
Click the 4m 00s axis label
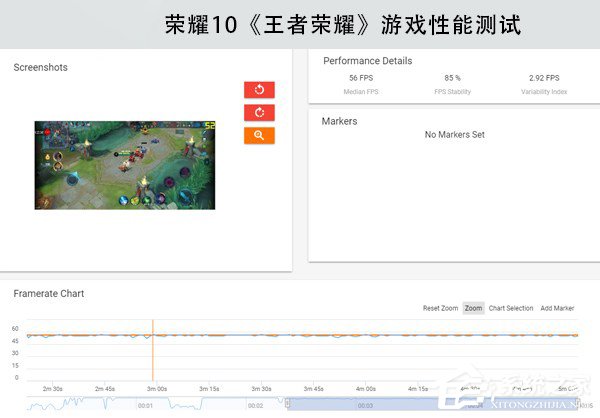(x=365, y=389)
